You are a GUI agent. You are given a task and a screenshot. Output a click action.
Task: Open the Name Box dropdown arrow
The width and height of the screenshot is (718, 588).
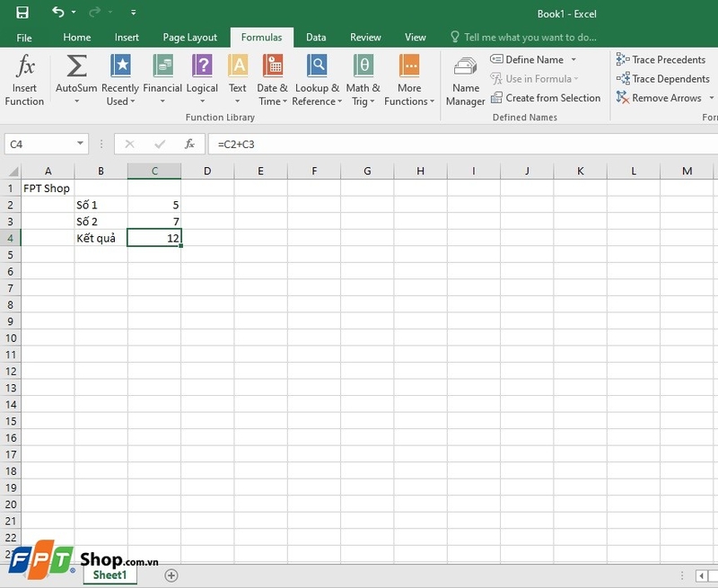[x=80, y=144]
